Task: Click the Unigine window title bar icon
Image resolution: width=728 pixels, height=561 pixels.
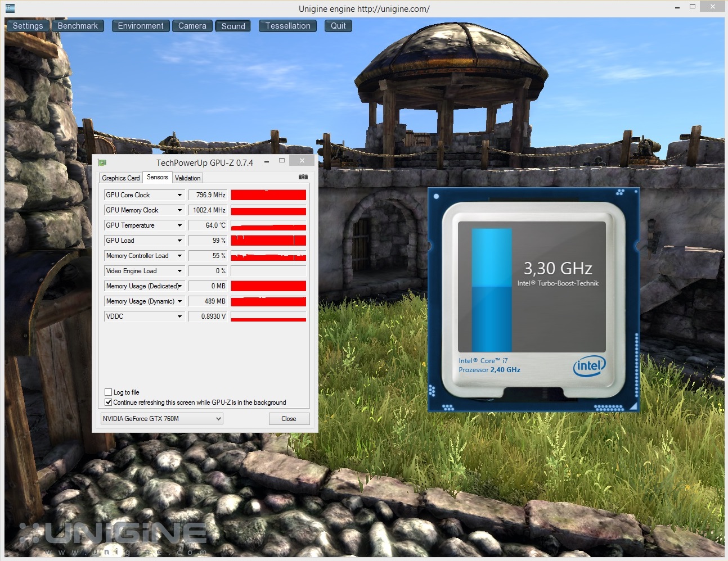Action: tap(9, 8)
